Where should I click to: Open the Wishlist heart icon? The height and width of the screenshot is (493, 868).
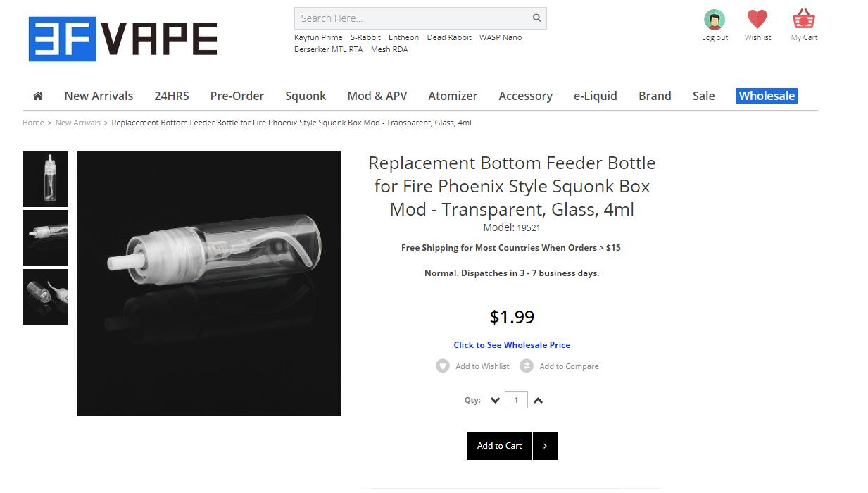[x=757, y=20]
